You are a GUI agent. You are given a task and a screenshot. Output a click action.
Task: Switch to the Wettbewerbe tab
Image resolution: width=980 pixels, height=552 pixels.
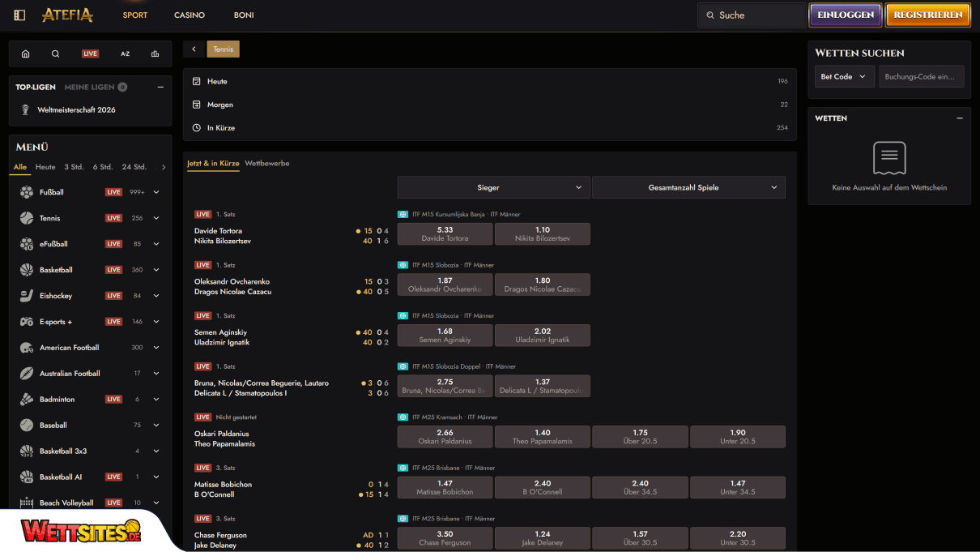click(x=267, y=163)
